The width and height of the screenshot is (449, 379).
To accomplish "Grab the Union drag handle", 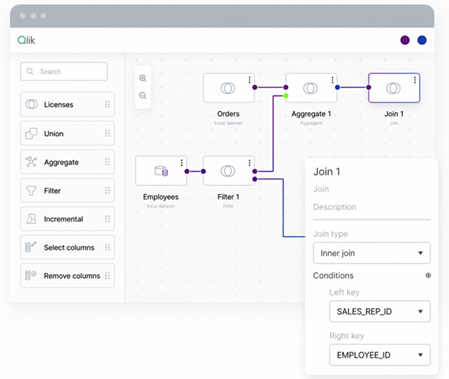I will tap(107, 133).
